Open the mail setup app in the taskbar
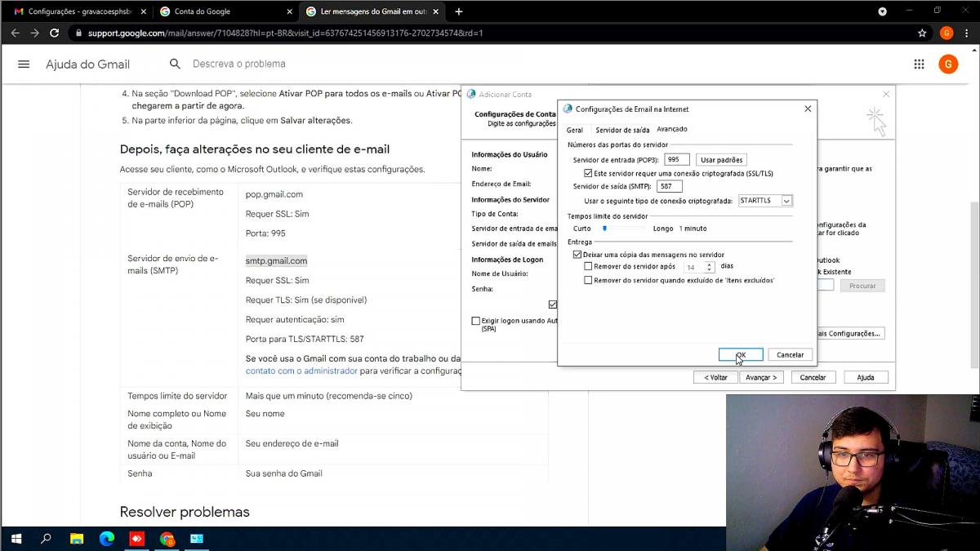Image resolution: width=980 pixels, height=551 pixels. pos(197,539)
